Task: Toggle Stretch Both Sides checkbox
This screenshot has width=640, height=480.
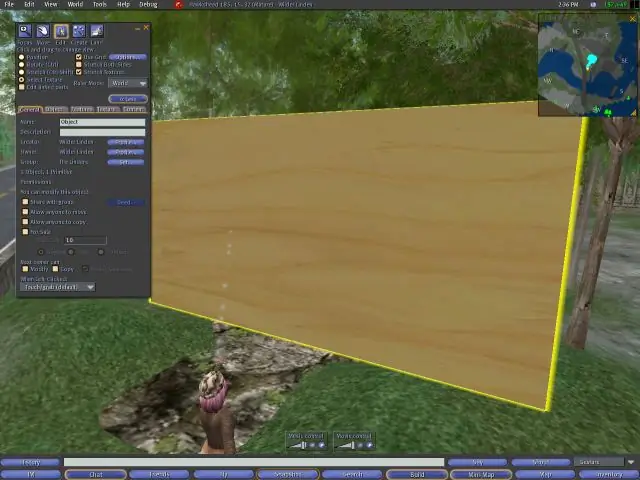Action: click(79, 64)
